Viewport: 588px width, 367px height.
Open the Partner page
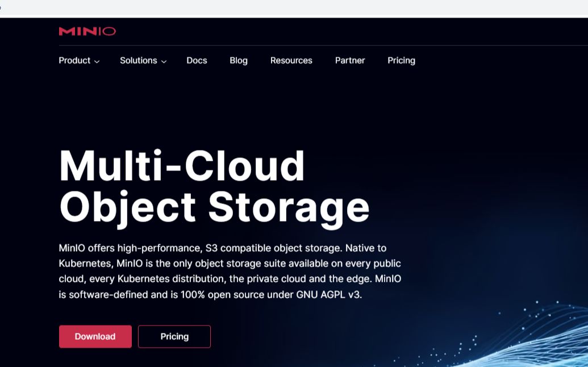tap(350, 60)
